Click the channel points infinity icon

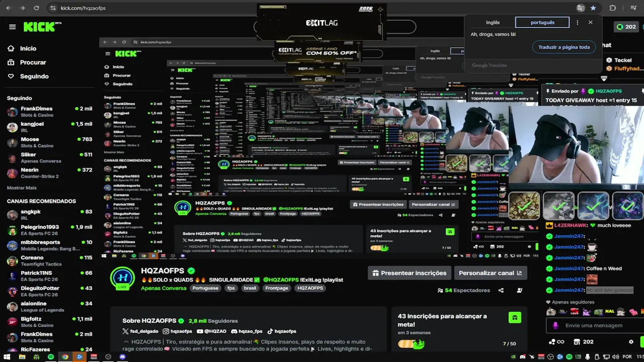click(x=556, y=342)
